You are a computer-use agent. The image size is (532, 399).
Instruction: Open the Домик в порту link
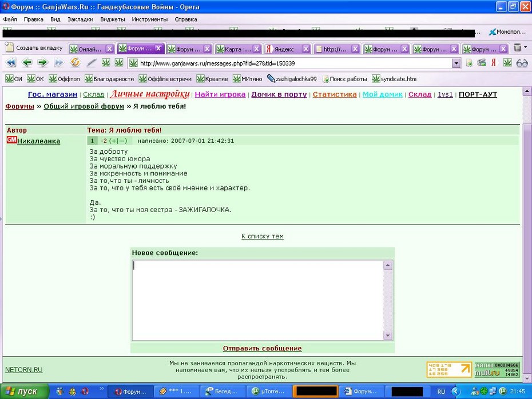279,94
